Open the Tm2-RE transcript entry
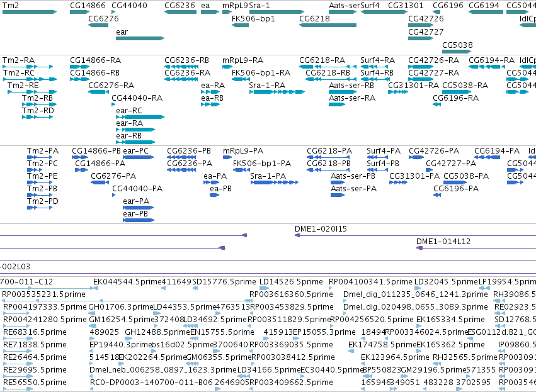This screenshot has width=536, height=392. pos(23,86)
